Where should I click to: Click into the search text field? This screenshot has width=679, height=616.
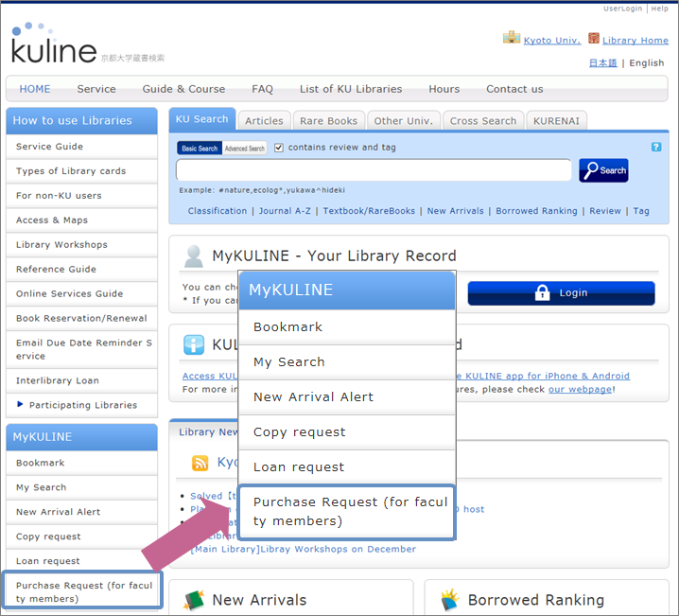click(x=374, y=169)
